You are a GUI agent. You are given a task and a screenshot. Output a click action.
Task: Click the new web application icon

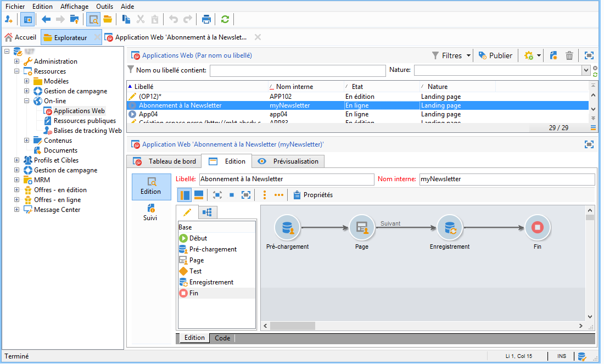tap(553, 55)
